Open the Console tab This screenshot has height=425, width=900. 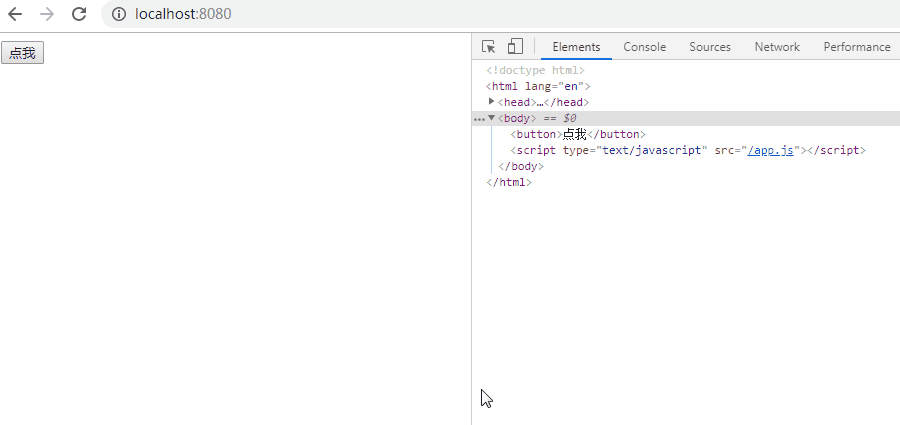point(645,47)
